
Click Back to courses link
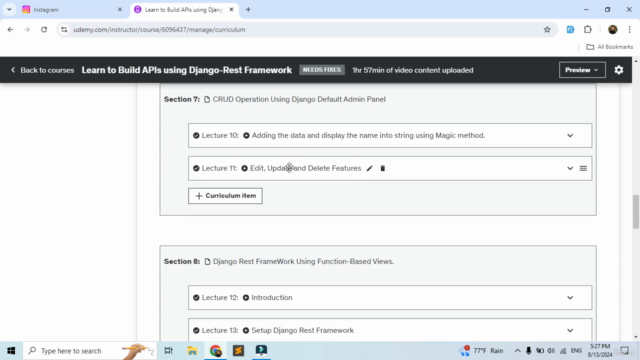click(x=42, y=70)
